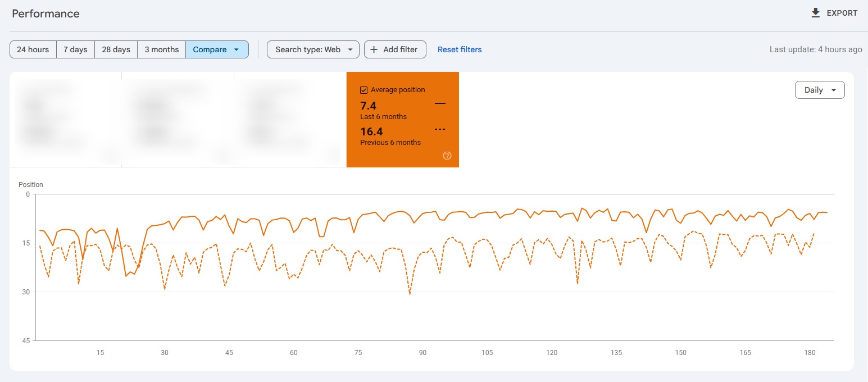Click the x-axis label 135
Screen dimensions: 868x382
pyautogui.click(x=616, y=353)
